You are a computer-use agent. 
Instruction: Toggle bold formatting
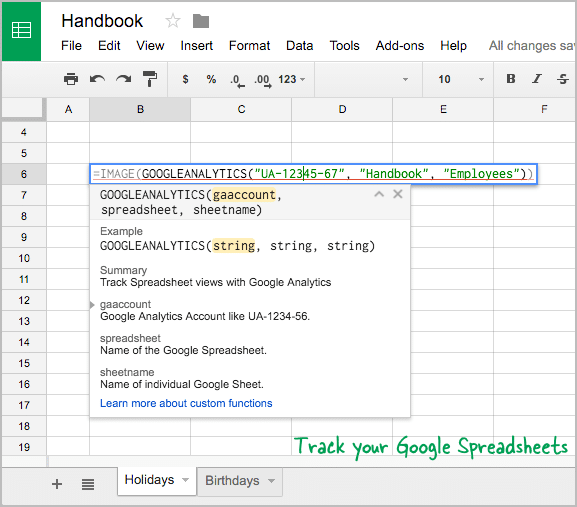tap(511, 79)
